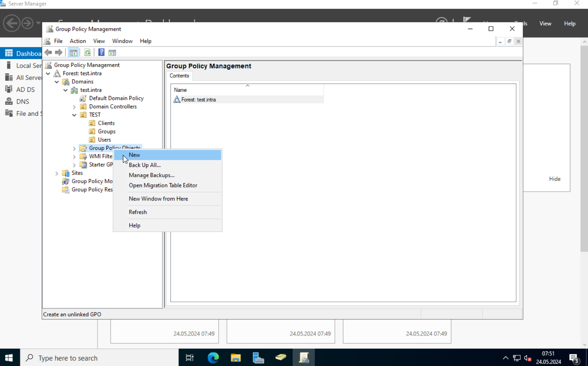Open the File menu
Image resolution: width=588 pixels, height=366 pixels.
pos(58,41)
